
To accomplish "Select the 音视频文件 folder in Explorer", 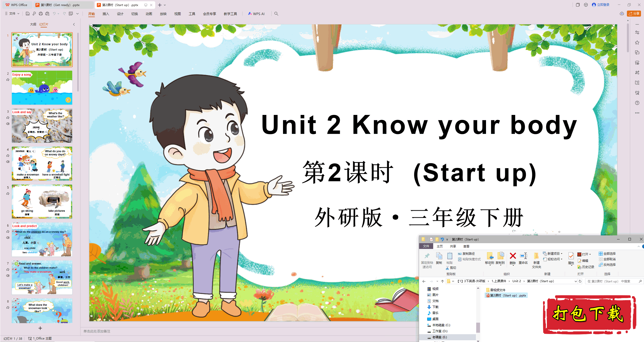I will click(496, 290).
